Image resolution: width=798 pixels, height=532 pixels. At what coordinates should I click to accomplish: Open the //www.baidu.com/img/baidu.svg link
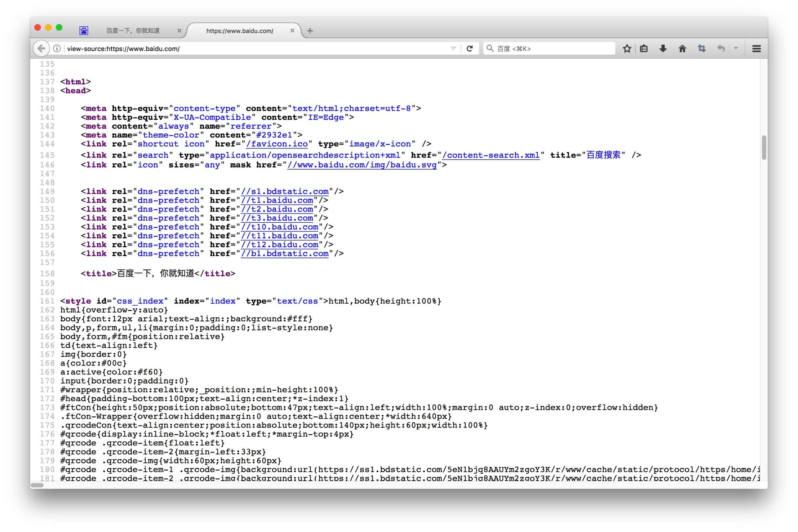click(x=362, y=165)
